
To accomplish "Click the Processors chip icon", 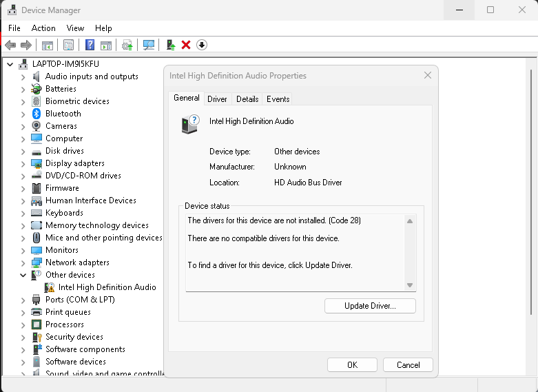I will point(37,324).
